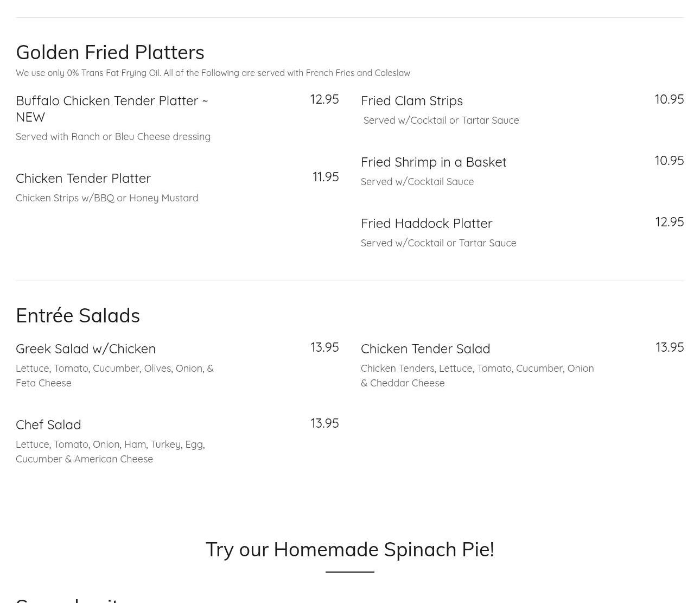Image resolution: width=700 pixels, height=603 pixels.
Task: Select the Fried Haddock Platter title
Action: click(x=427, y=224)
